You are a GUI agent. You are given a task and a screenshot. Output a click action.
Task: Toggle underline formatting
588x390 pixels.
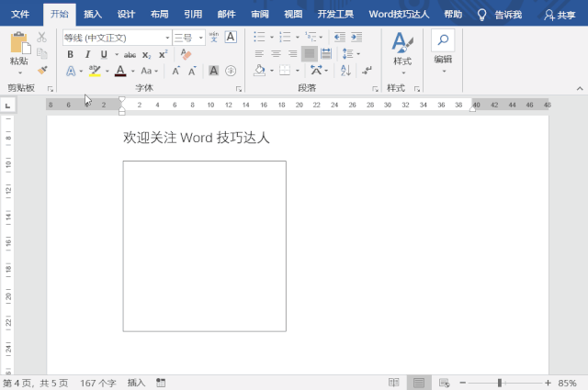click(x=104, y=55)
